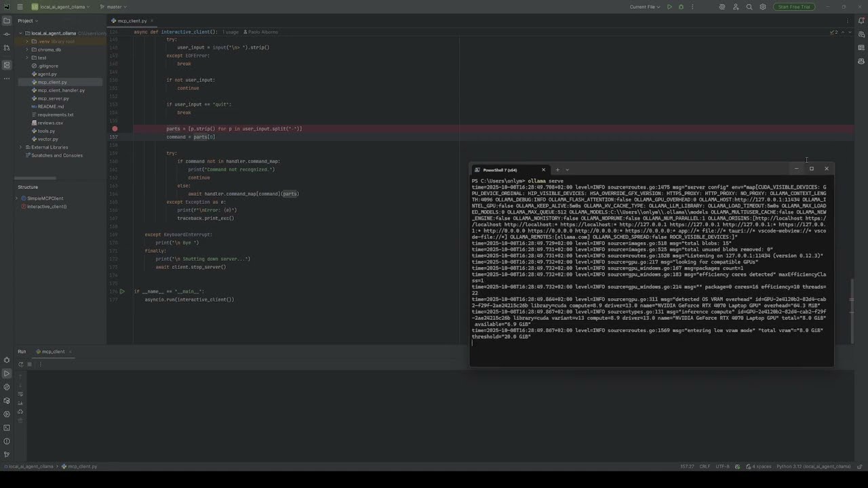Open Run panel more options

[40, 364]
